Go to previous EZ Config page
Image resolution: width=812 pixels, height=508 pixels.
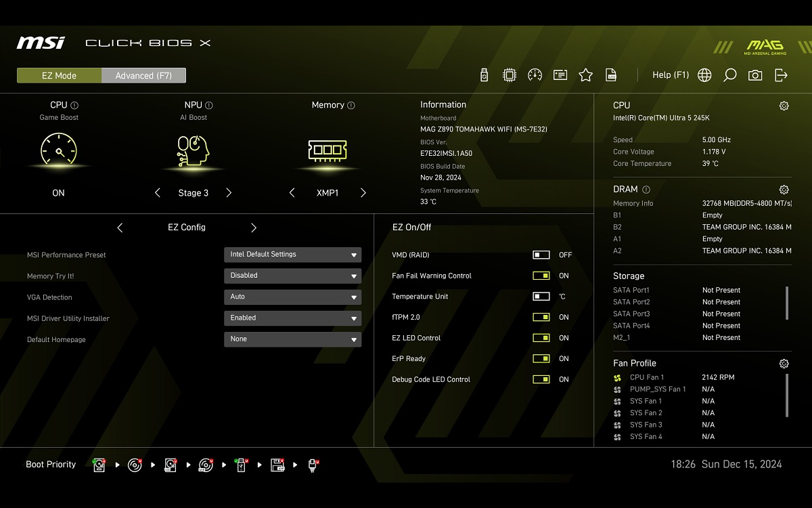click(x=120, y=228)
